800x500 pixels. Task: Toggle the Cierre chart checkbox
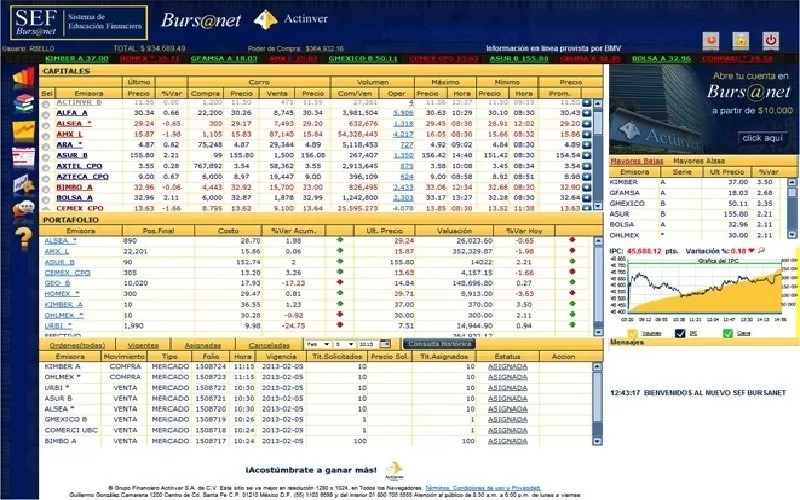pyautogui.click(x=728, y=333)
